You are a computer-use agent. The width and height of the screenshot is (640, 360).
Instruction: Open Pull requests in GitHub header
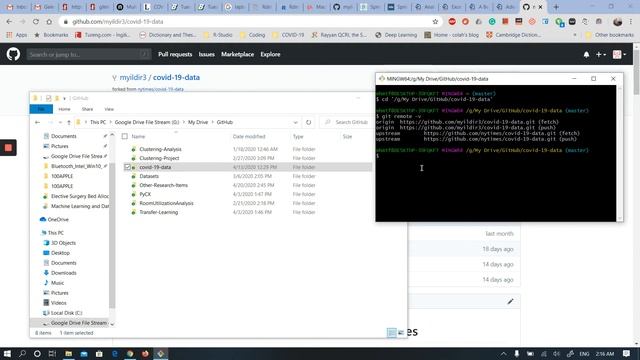(x=175, y=54)
